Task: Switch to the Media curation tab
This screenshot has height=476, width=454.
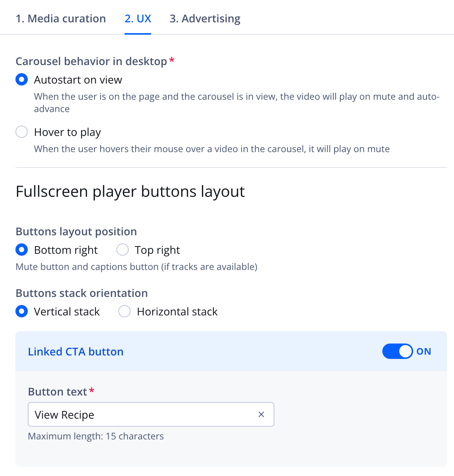Action: pyautogui.click(x=61, y=18)
